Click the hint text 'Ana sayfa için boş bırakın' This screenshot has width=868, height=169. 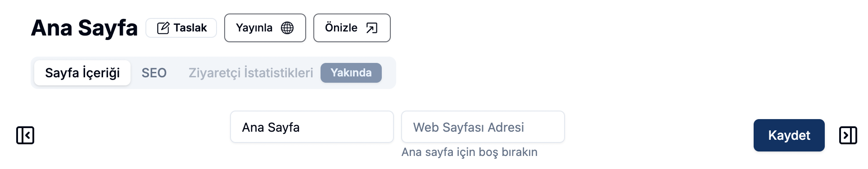coord(470,152)
